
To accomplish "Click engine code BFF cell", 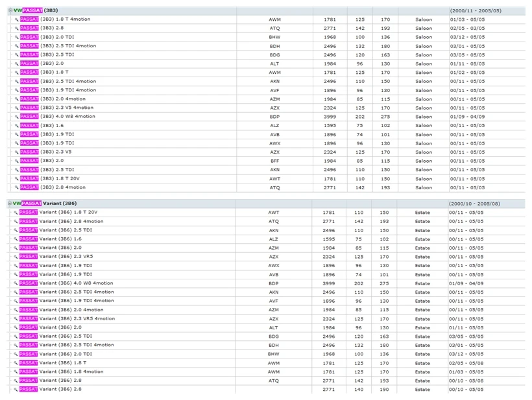I will coord(275,161).
